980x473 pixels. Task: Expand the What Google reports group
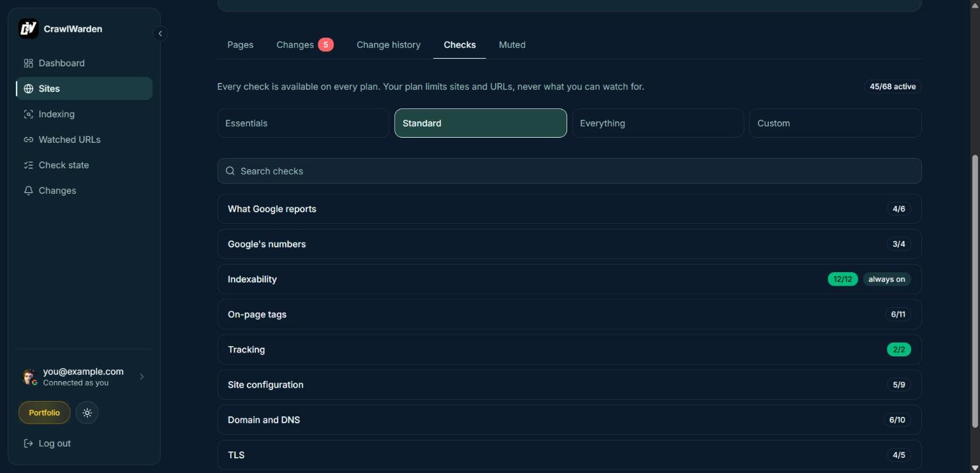click(569, 208)
